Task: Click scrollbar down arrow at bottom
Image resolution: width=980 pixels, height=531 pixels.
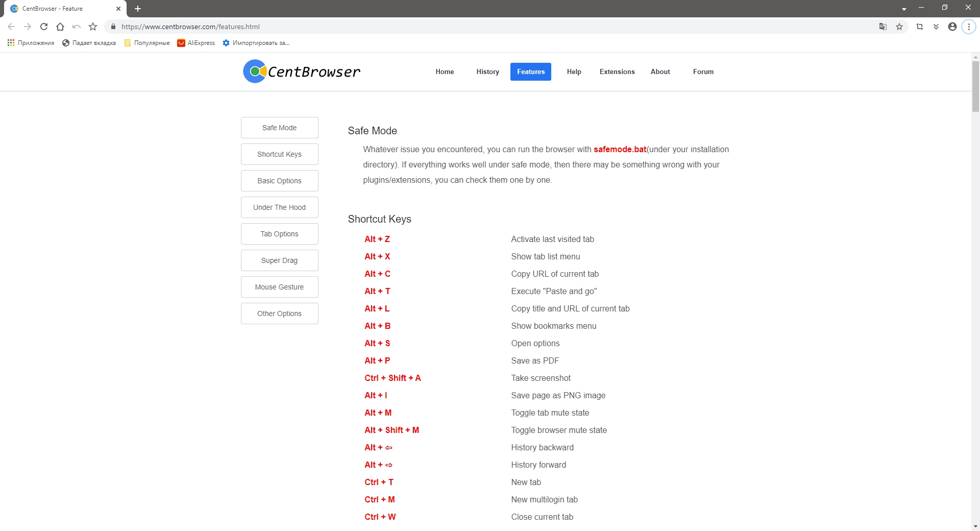Action: (x=975, y=526)
